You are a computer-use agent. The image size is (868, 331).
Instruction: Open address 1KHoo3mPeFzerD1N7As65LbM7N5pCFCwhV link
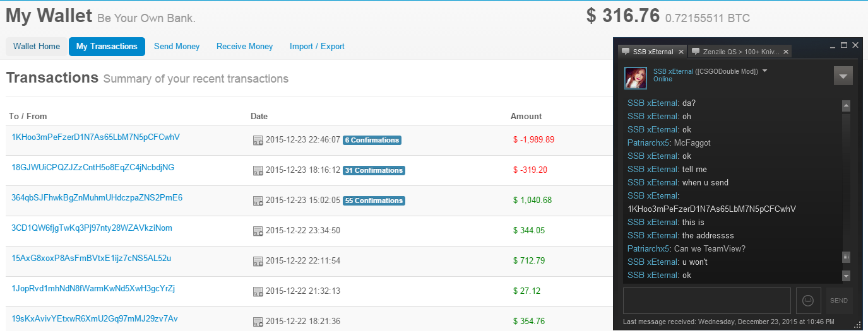(x=95, y=137)
